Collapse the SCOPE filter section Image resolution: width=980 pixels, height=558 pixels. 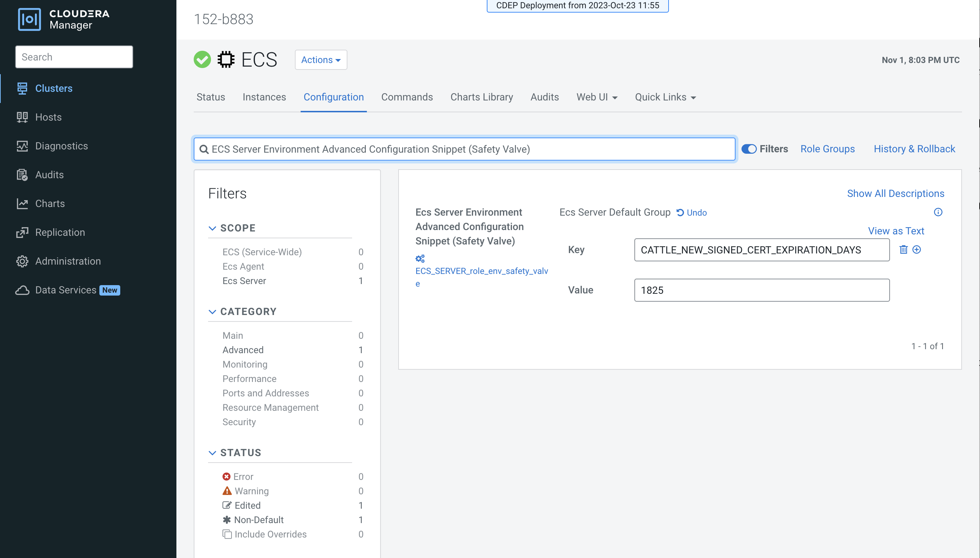coord(212,228)
